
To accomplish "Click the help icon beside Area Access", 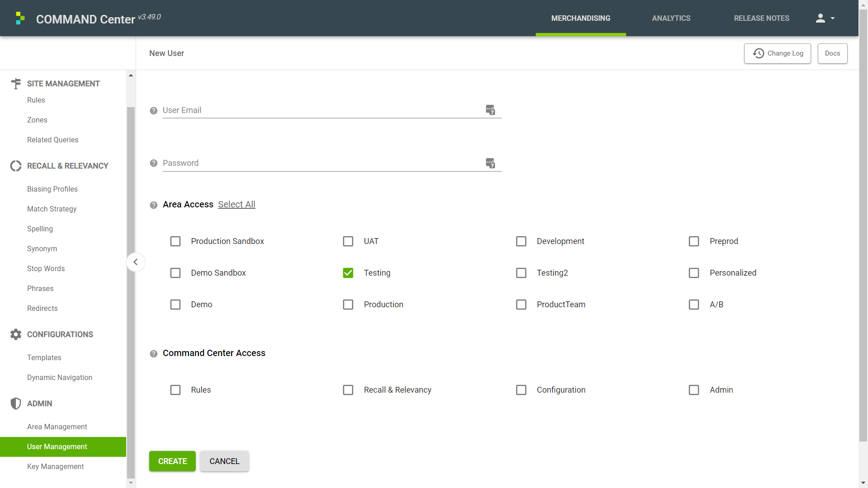I will click(x=154, y=205).
